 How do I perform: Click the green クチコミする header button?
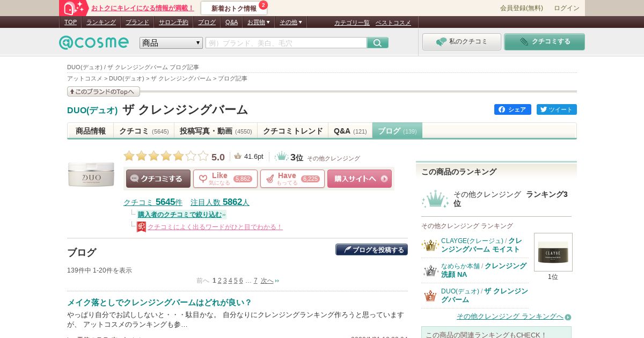[544, 42]
